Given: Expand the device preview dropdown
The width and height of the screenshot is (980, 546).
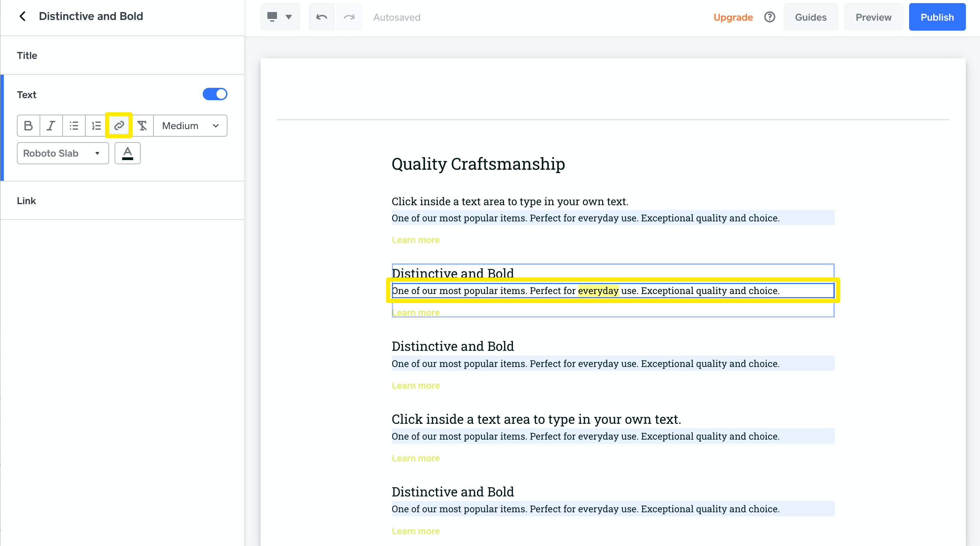Looking at the screenshot, I should point(288,17).
